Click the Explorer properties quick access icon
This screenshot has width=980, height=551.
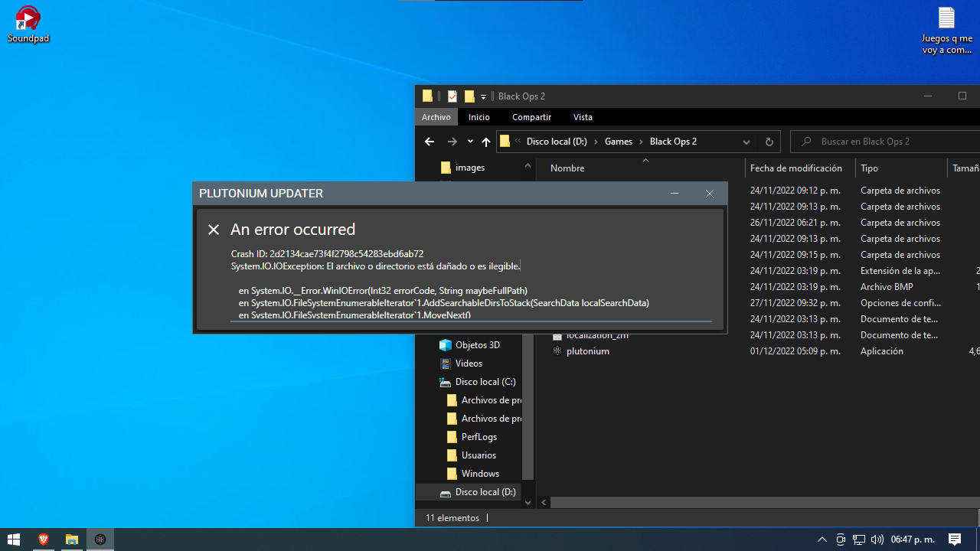[x=452, y=96]
